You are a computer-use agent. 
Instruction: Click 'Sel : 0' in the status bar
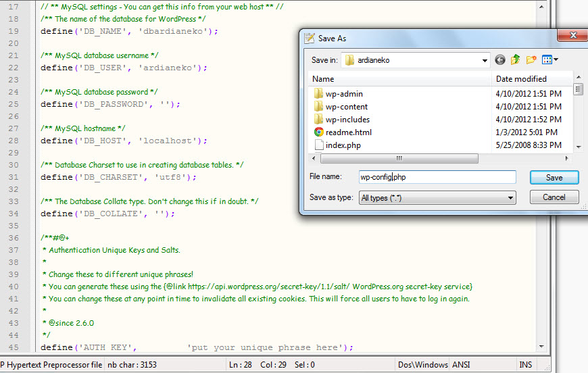click(305, 365)
